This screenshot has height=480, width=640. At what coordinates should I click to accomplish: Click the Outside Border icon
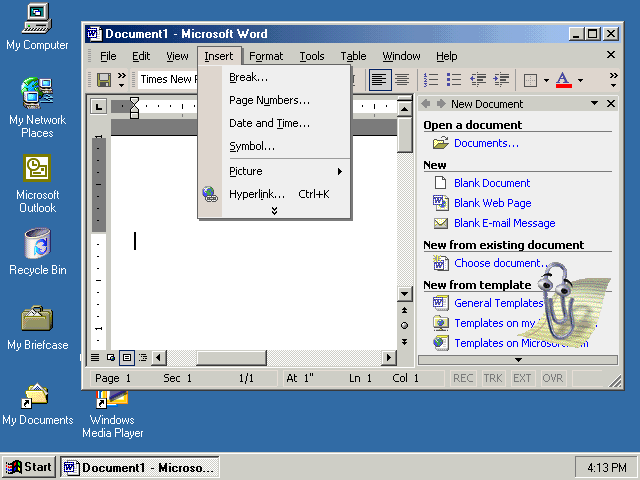point(530,80)
